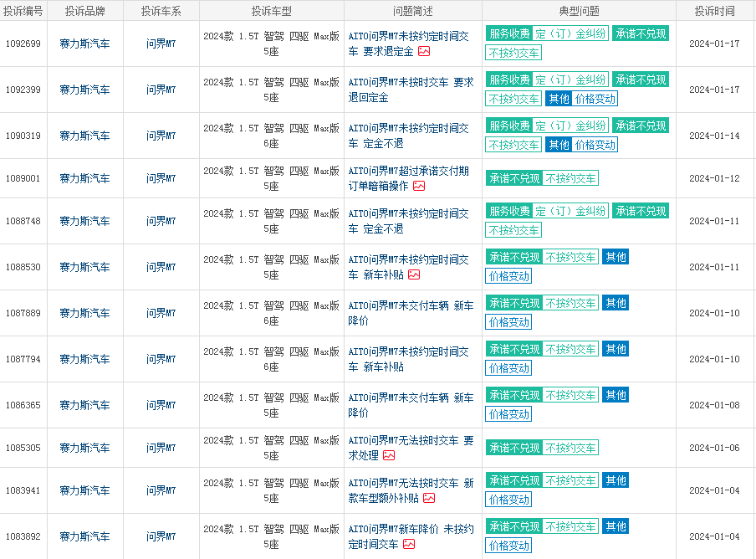The height and width of the screenshot is (559, 756).
Task: Click the 承诺不兑现 tag in row 1087794
Action: pyautogui.click(x=514, y=349)
